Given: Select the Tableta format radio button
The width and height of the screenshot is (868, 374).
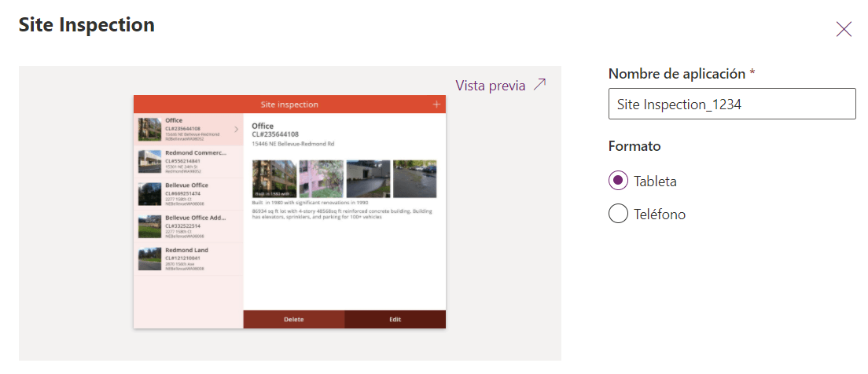Looking at the screenshot, I should tap(618, 181).
